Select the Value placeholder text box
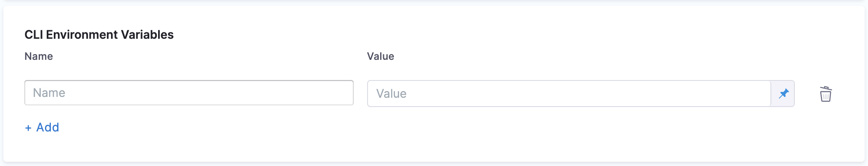 coord(569,94)
